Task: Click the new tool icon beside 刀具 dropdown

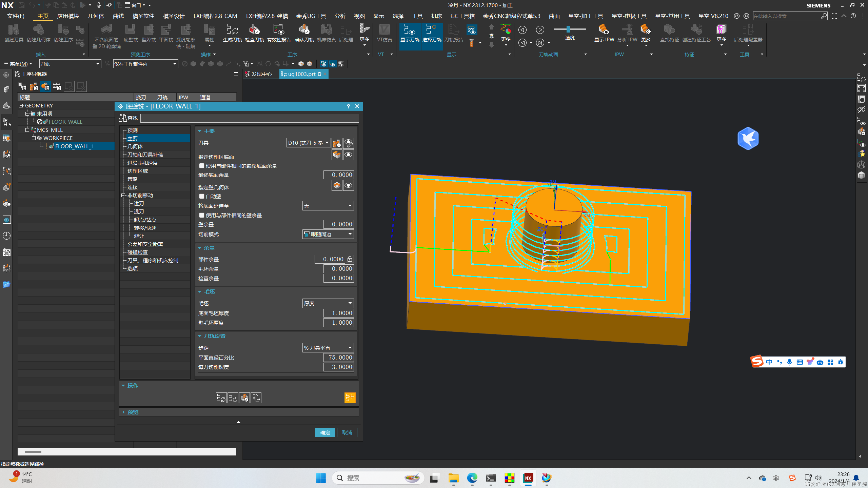Action: click(337, 143)
